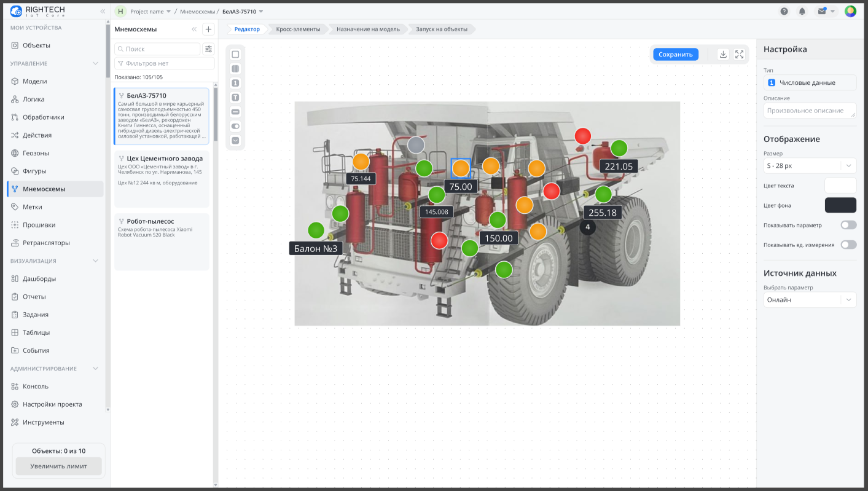This screenshot has width=868, height=491.
Task: Download the mnemonic scheme via download icon
Action: click(x=723, y=54)
